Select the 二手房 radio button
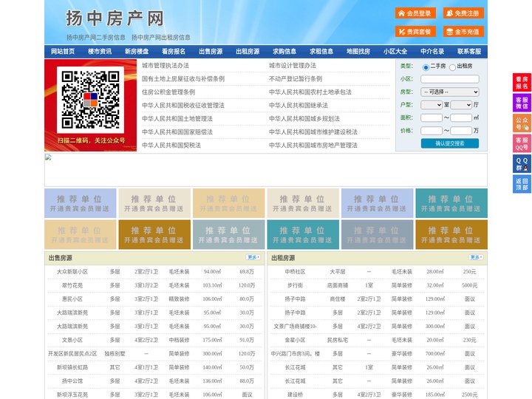The image size is (532, 399). tap(426, 67)
